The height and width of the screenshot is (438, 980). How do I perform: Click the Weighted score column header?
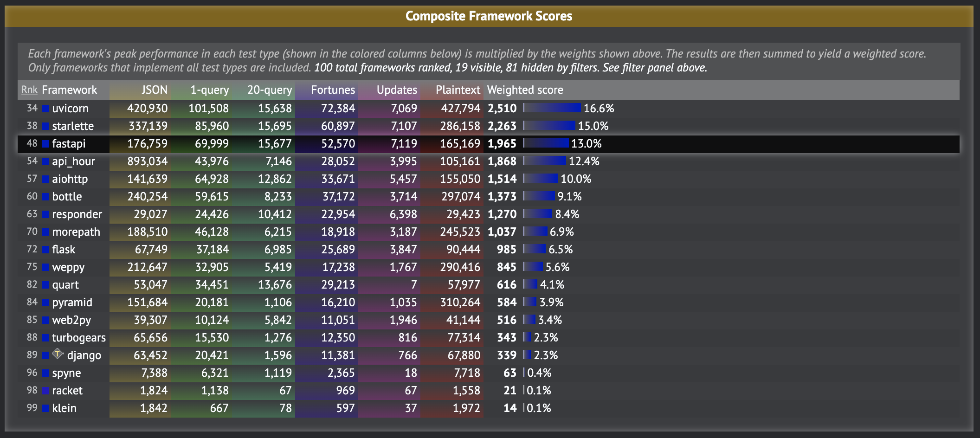click(525, 90)
